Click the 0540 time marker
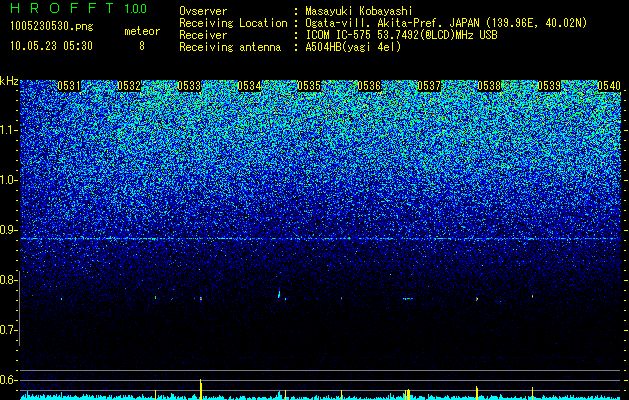The height and width of the screenshot is (400, 629). coord(609,86)
